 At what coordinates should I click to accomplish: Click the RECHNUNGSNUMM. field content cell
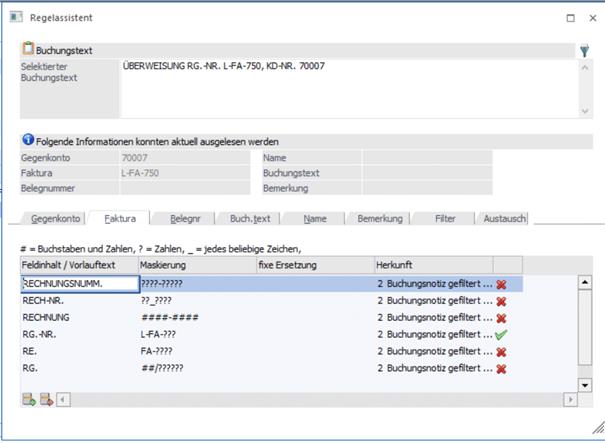78,284
